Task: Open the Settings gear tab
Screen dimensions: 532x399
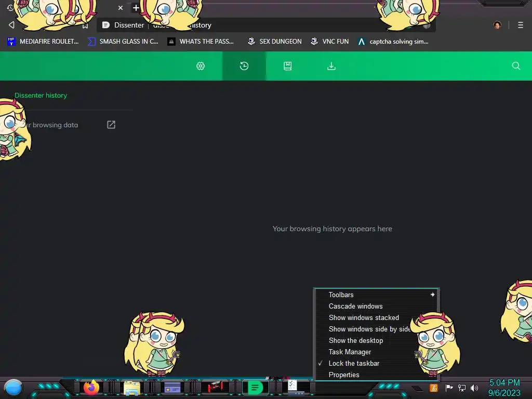Action: [201, 66]
